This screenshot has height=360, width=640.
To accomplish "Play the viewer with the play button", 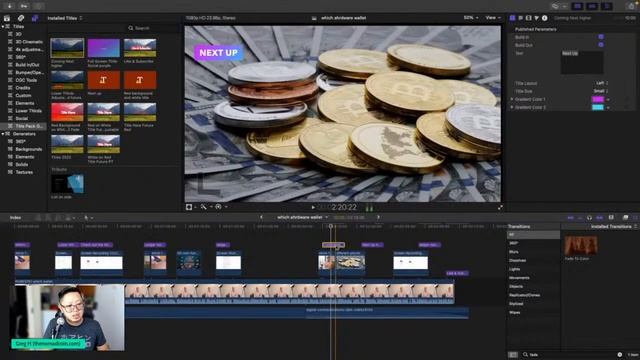I will point(313,207).
